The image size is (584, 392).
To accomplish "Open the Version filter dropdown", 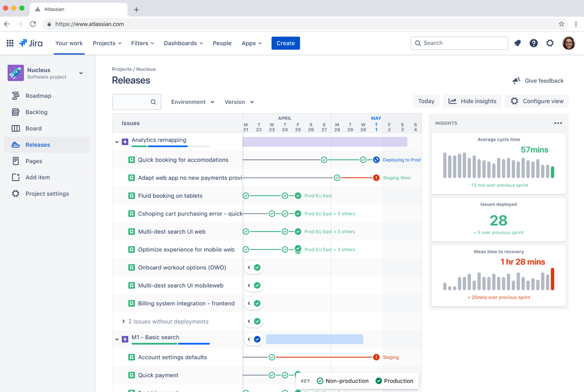I will point(239,102).
